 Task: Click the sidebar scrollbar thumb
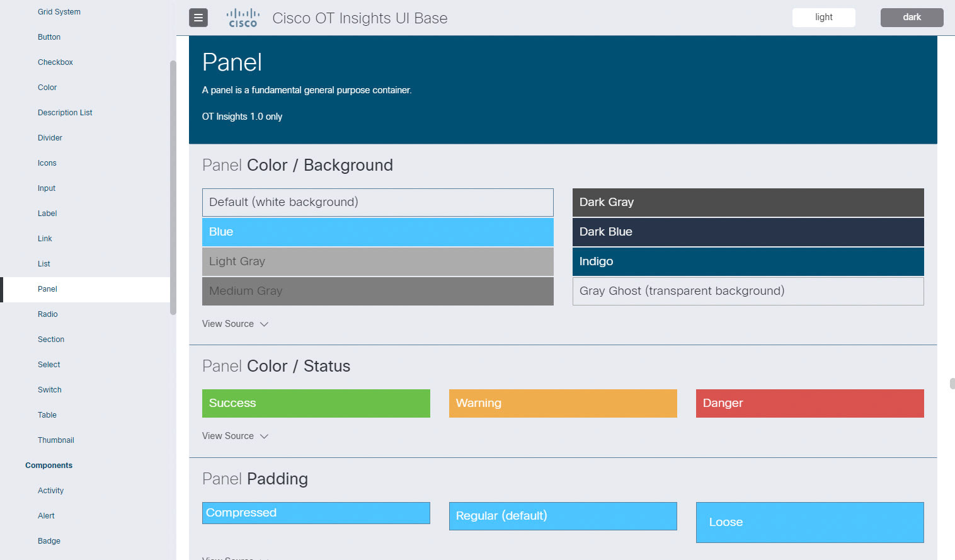coord(173,187)
